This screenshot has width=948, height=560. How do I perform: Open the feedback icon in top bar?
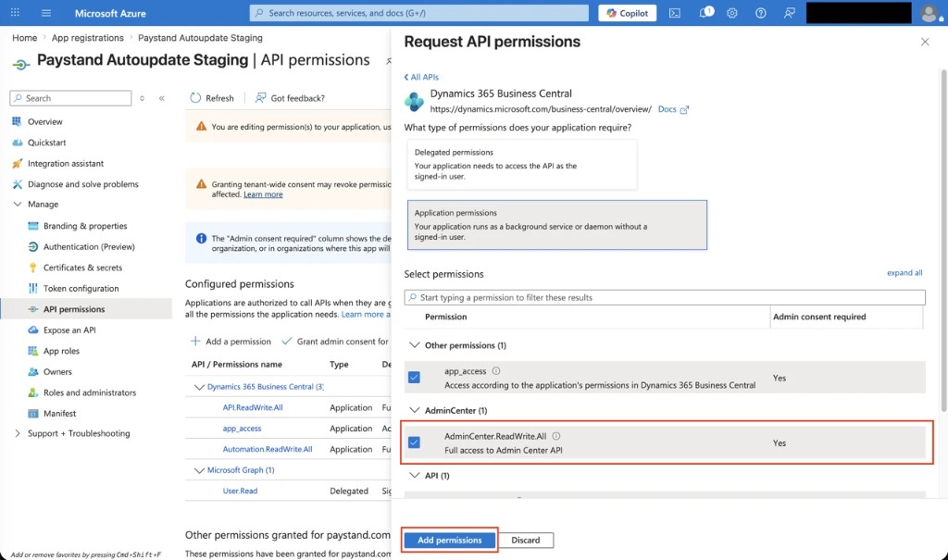[790, 13]
